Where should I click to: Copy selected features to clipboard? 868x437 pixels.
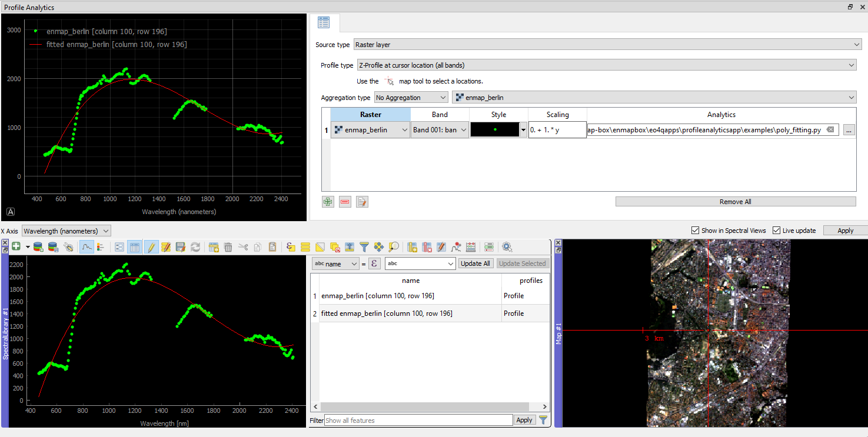[x=257, y=246]
